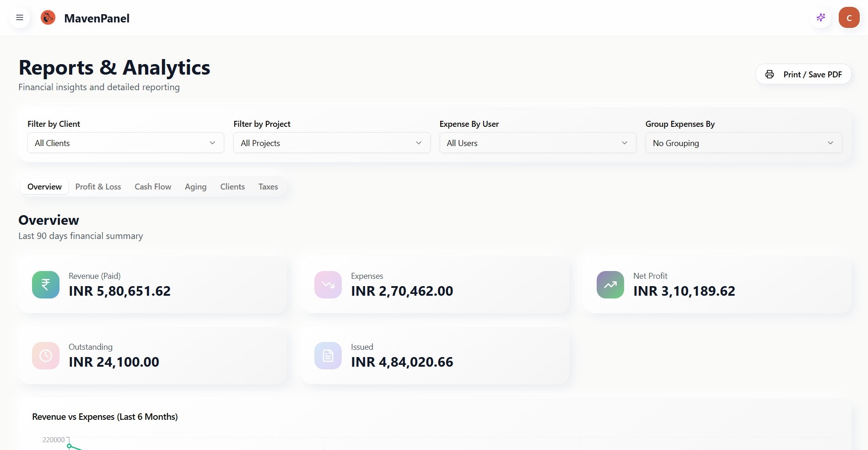Click the 220000 chart axis label
This screenshot has height=450, width=868.
[x=54, y=440]
